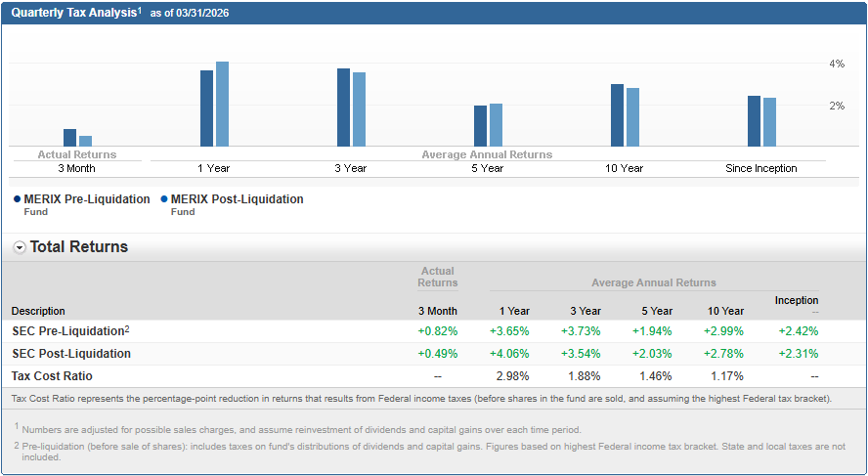Select the 2.98% tax cost ratio value
The height and width of the screenshot is (476, 868).
[513, 376]
